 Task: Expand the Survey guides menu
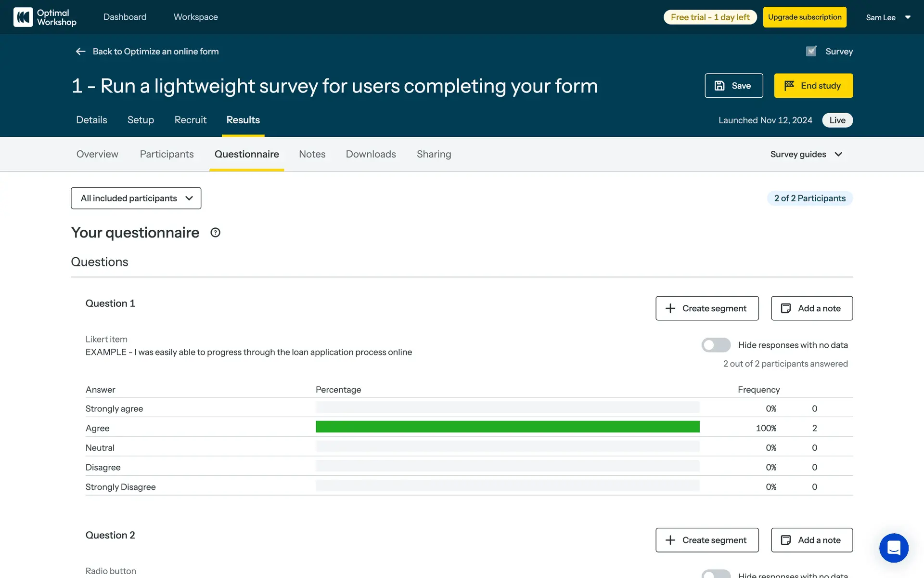[806, 154]
